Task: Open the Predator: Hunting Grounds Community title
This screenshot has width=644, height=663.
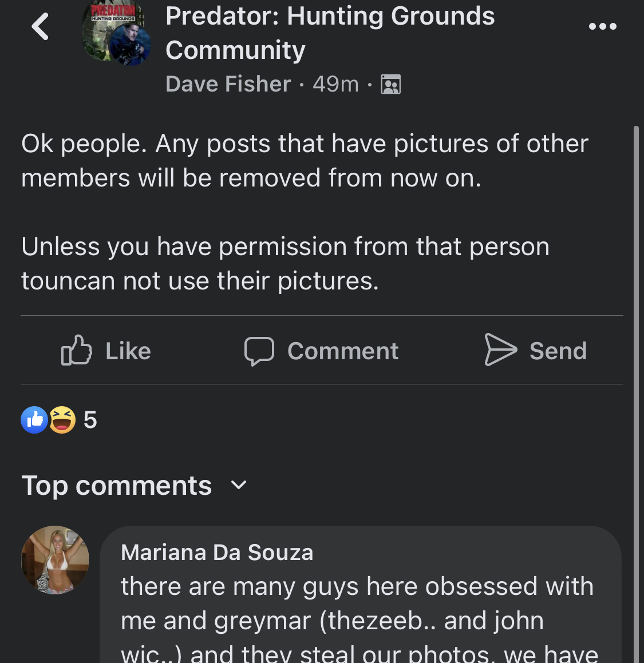Action: coord(330,33)
